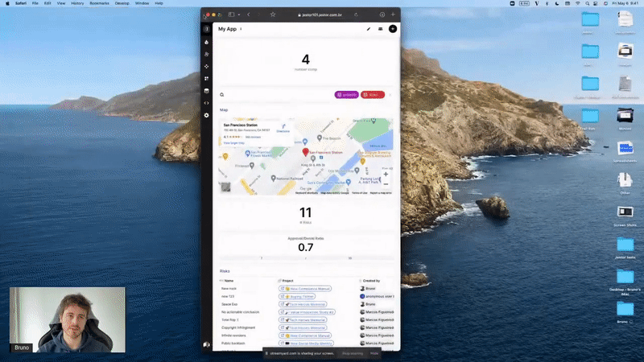Click the search magnifier icon in filter bar
Viewport: 644px width, 362px height.
222,95
